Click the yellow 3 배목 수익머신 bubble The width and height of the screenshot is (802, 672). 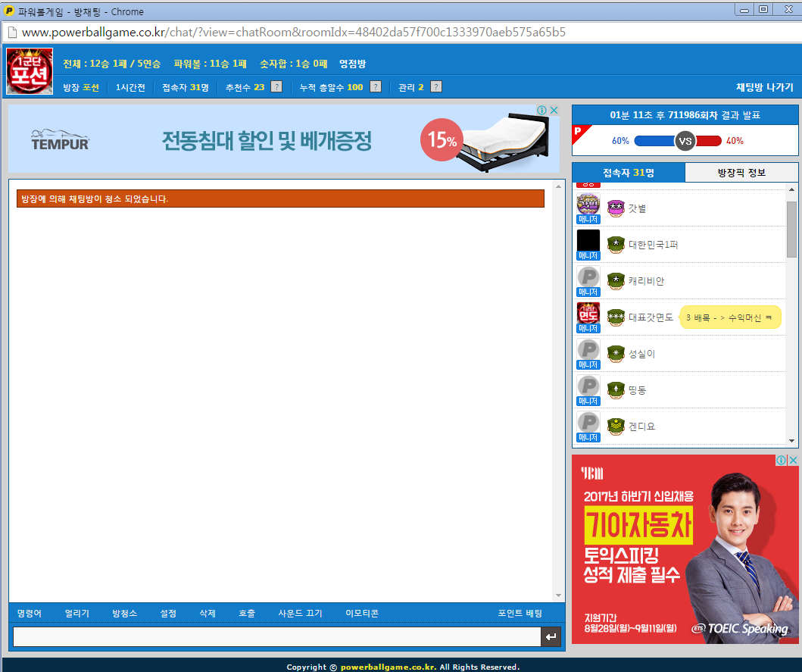(730, 317)
